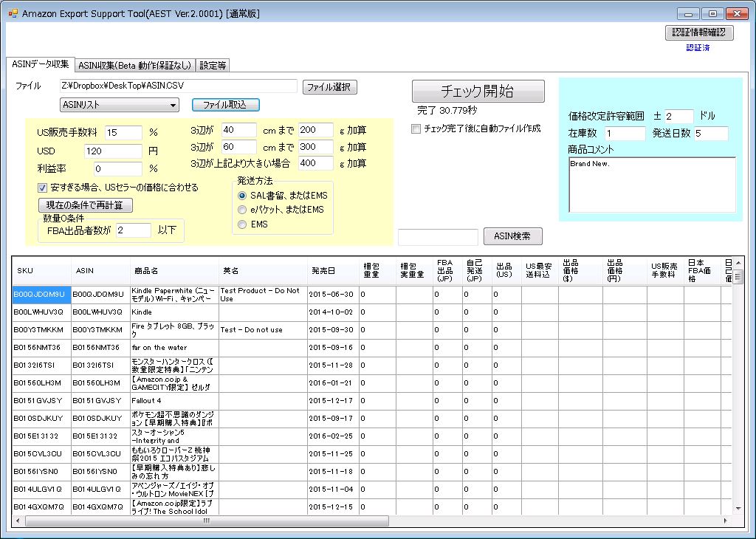The height and width of the screenshot is (539, 756).
Task: Click the 40 cm size limit field
Action: click(239, 130)
